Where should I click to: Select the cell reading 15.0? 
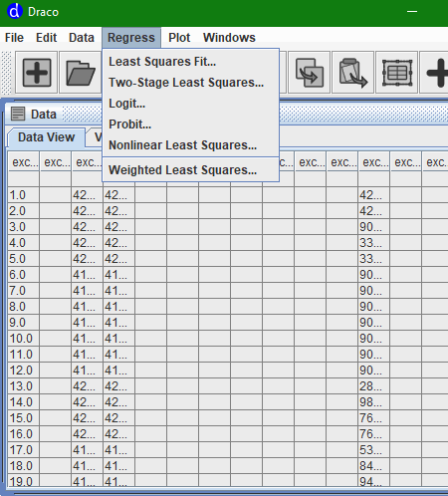(23, 418)
